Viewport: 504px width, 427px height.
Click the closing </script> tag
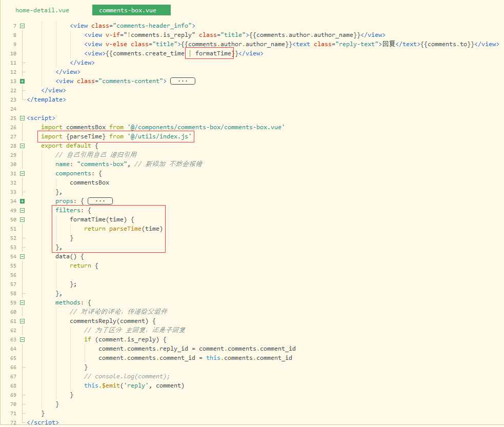[x=43, y=422]
